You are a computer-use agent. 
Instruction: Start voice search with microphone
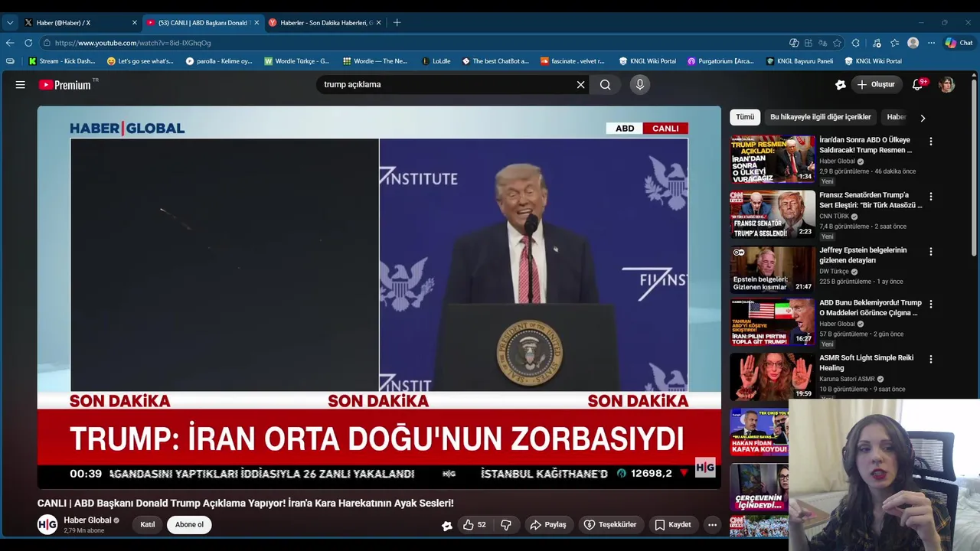coord(640,85)
